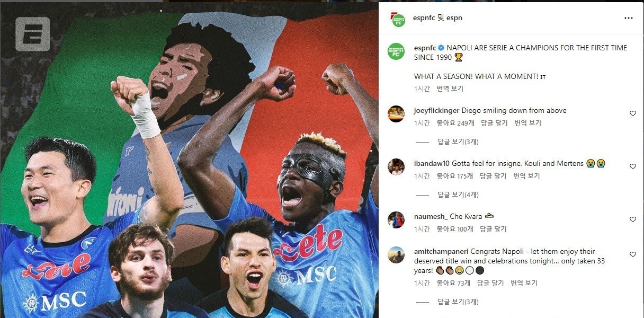Open espnfc username link in header
644x318 pixels.
[424, 18]
